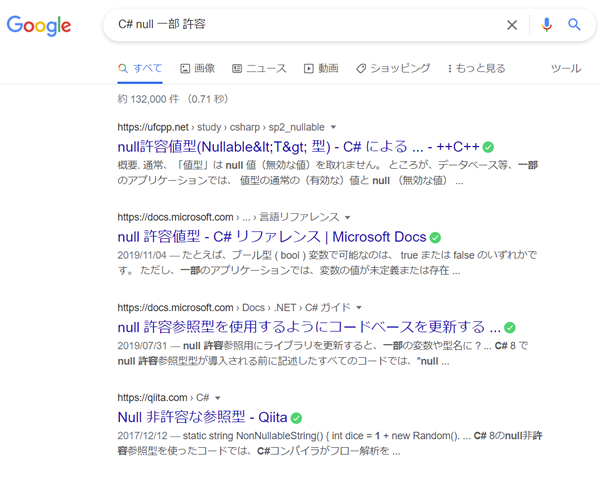The image size is (600, 477).
Task: Click the 2017/12/12 Qiita snippet text
Action: pyautogui.click(x=330, y=443)
